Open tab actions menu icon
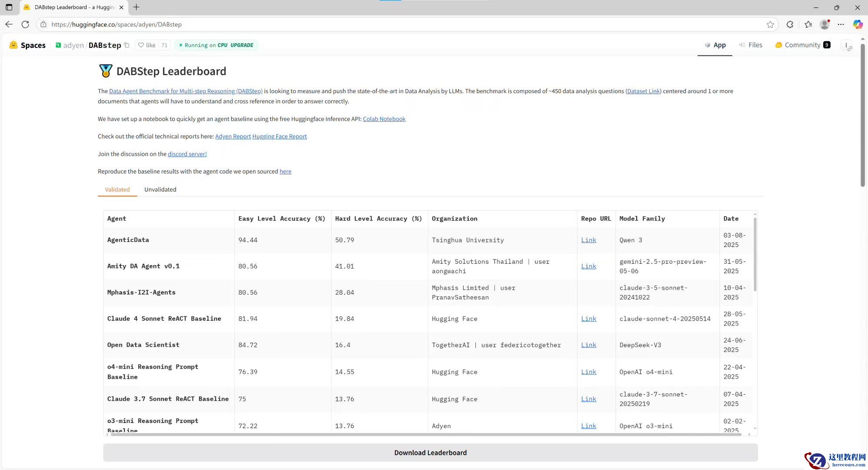Viewport: 868px width, 470px height. 9,7
